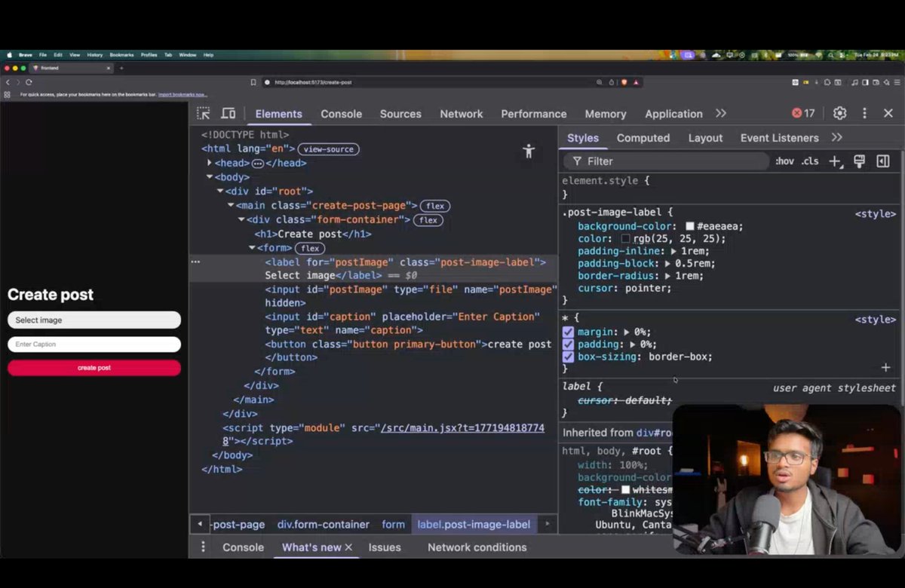Toggle the computed styles sidebar icon
This screenshot has width=905, height=588.
[x=882, y=161]
